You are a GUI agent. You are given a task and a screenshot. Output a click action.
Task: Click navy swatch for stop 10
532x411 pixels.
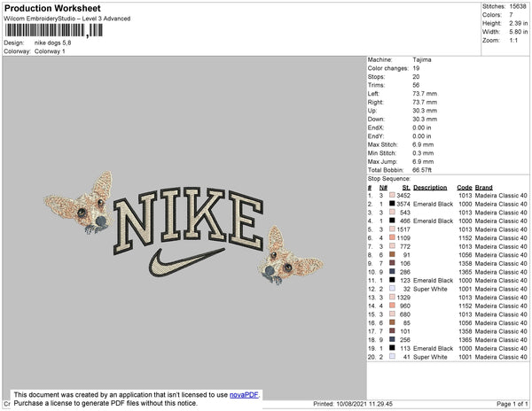click(392, 271)
